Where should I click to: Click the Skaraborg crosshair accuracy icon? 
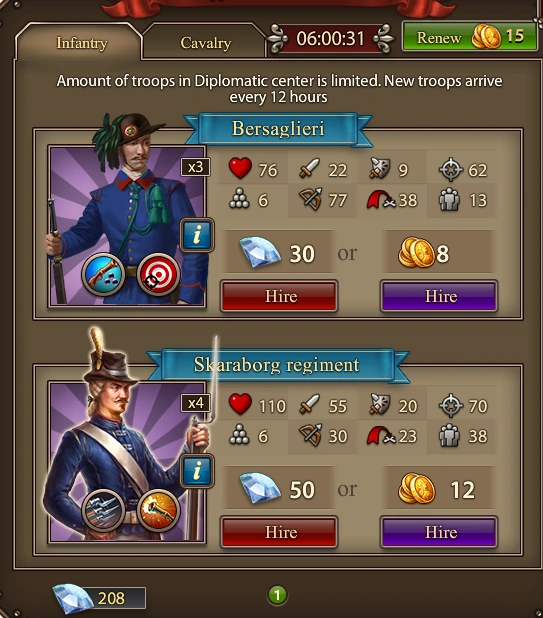(x=451, y=405)
